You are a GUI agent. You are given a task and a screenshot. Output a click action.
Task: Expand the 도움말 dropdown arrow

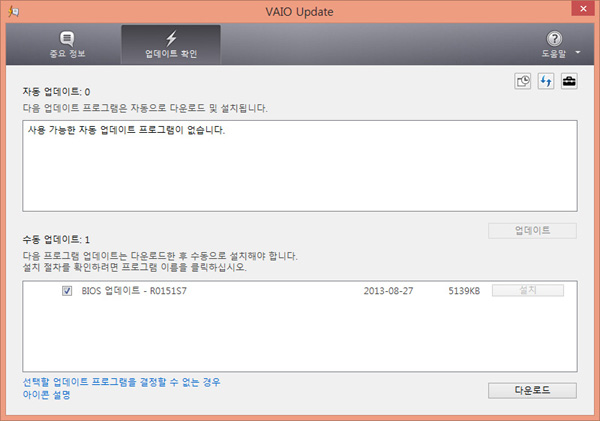click(578, 52)
